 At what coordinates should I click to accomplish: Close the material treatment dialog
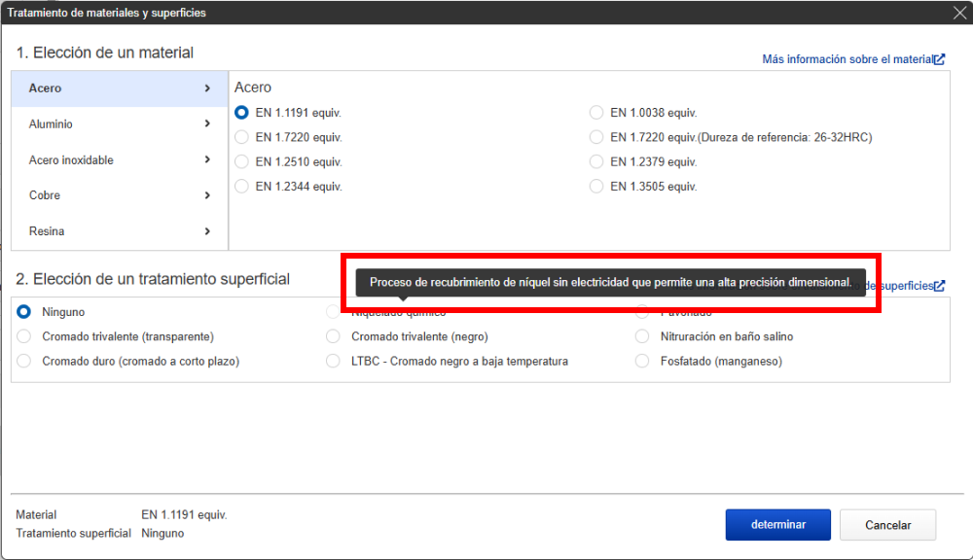coord(958,13)
